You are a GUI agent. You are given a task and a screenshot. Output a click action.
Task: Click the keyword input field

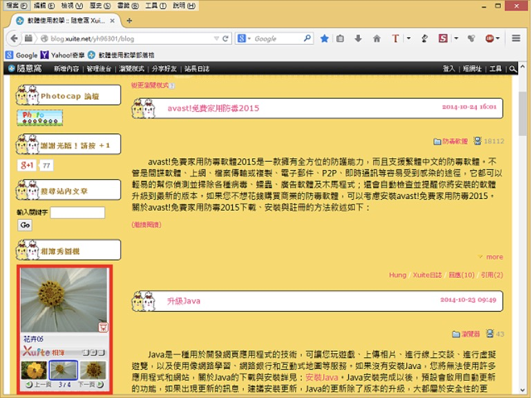(x=77, y=212)
